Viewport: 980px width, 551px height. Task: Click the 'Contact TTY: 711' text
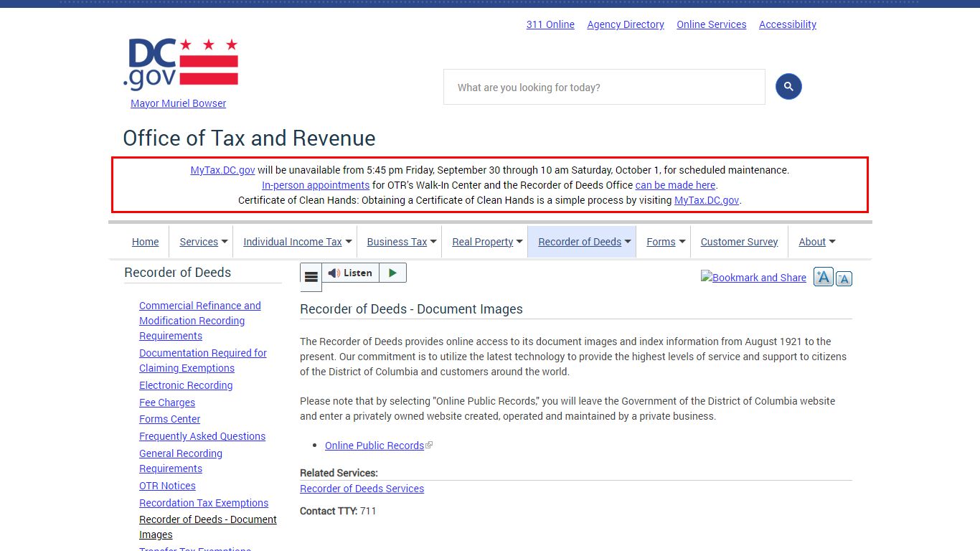coord(338,511)
